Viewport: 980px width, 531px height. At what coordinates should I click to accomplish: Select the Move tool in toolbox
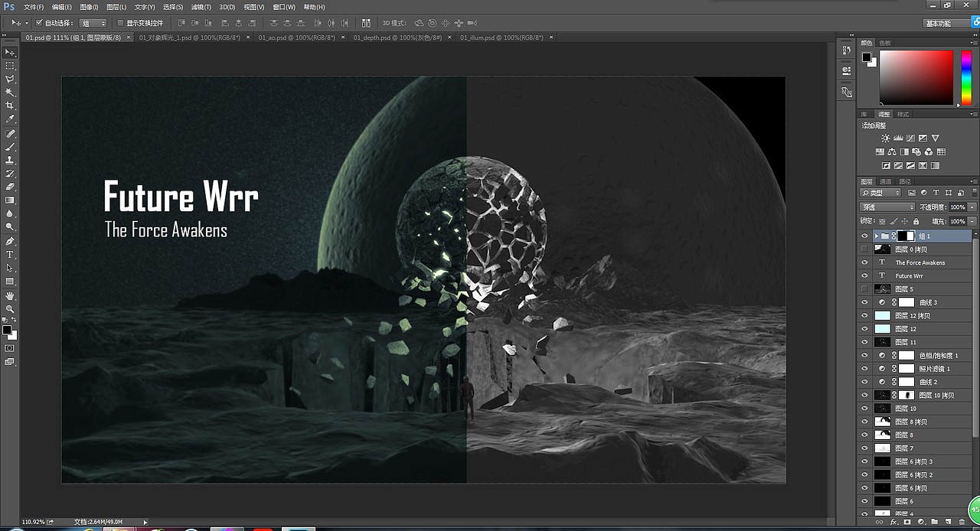10,52
